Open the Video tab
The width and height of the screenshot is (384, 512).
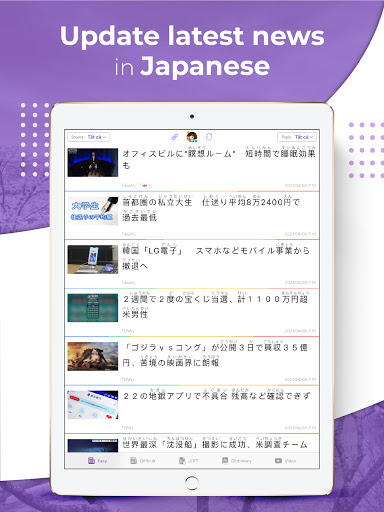(x=285, y=461)
